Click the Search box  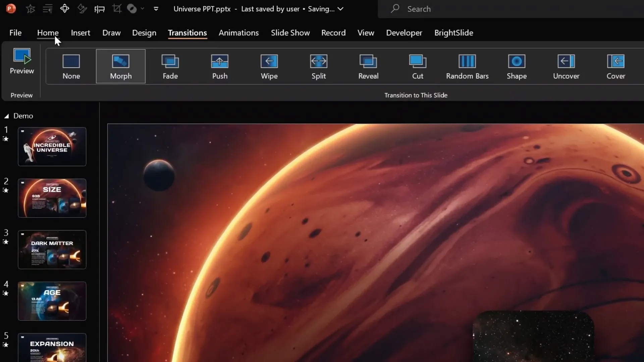pyautogui.click(x=511, y=9)
